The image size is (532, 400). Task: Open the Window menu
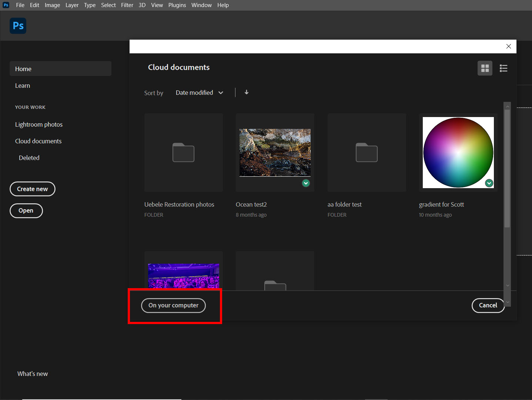[201, 5]
